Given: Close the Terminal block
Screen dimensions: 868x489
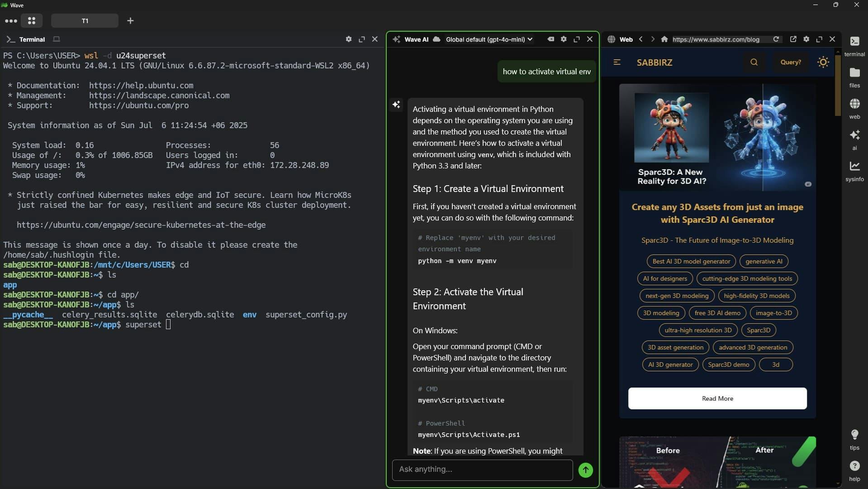Looking at the screenshot, I should 375,39.
